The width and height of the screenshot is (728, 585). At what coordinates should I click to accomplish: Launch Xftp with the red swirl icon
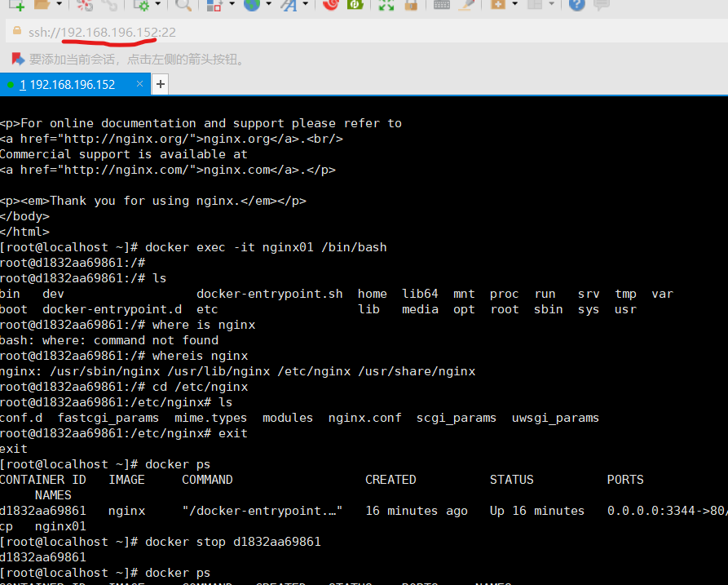pyautogui.click(x=330, y=5)
